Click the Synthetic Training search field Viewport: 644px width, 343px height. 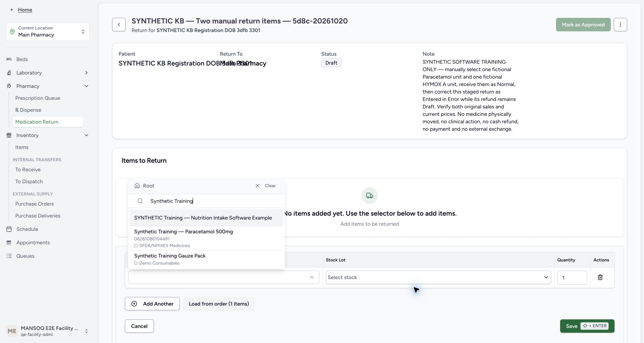click(206, 201)
